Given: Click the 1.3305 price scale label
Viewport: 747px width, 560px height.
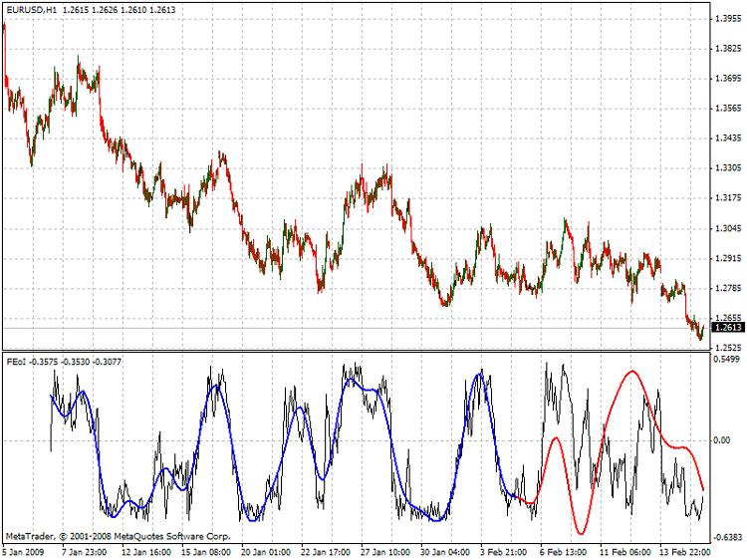Looking at the screenshot, I should [725, 168].
